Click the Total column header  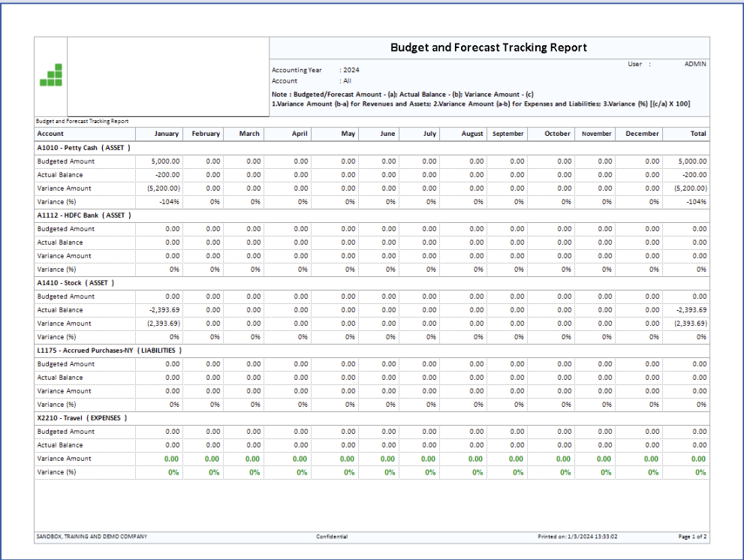click(697, 134)
